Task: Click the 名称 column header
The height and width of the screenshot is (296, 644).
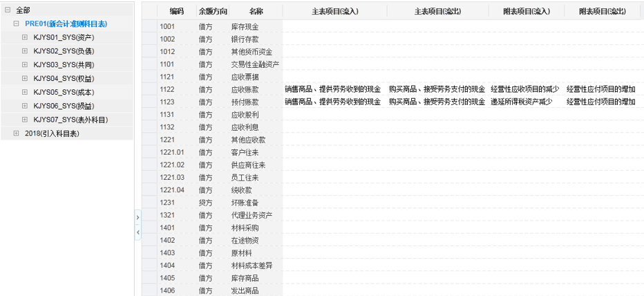Action: click(x=256, y=12)
